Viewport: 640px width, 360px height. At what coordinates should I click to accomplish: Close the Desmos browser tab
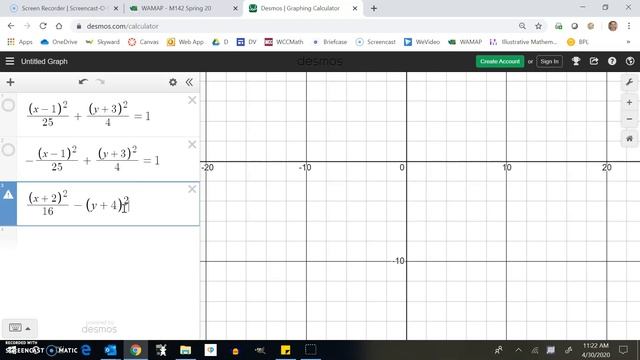[x=355, y=8]
